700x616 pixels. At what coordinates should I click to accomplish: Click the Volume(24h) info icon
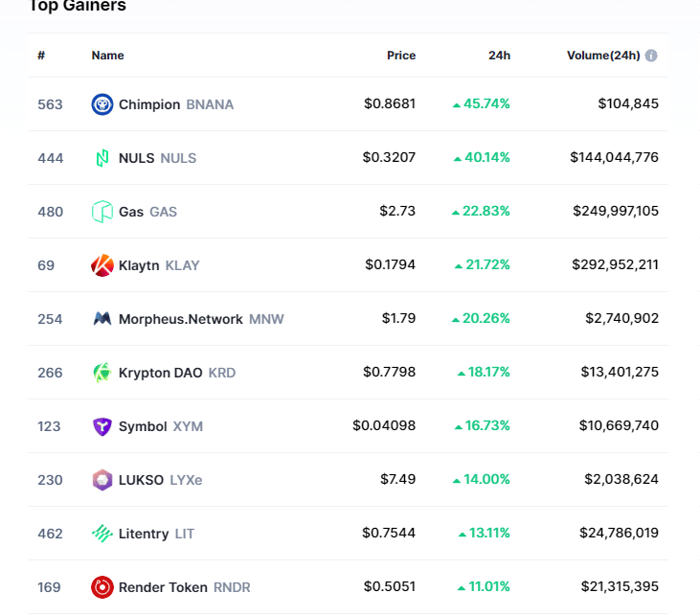(x=651, y=56)
